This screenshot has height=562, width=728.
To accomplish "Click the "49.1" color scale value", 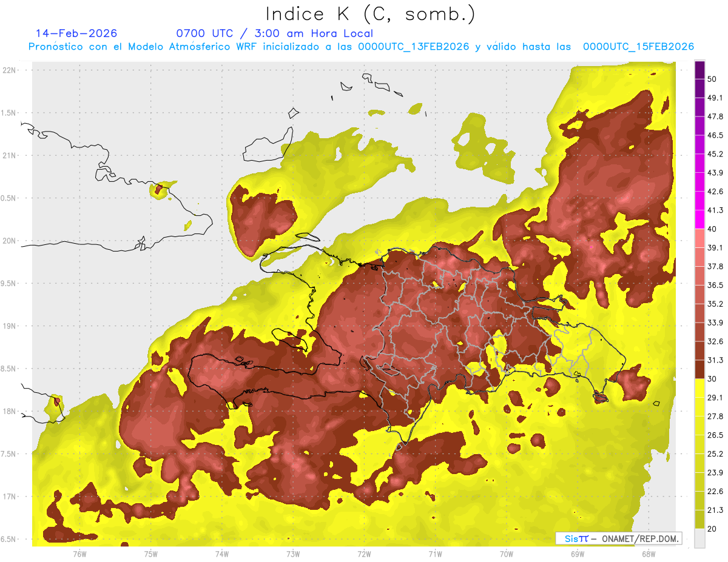I will pyautogui.click(x=715, y=98).
